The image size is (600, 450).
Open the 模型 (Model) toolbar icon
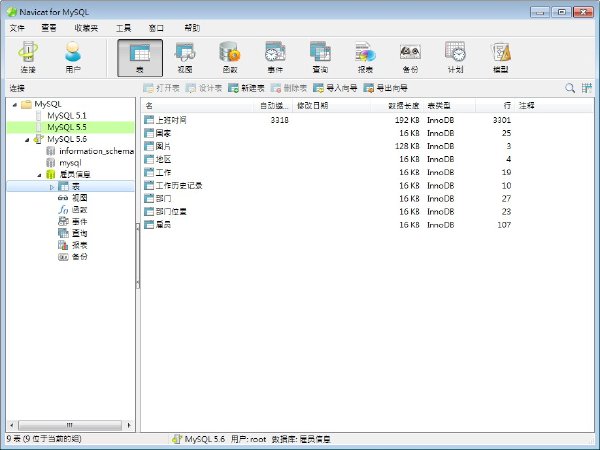501,57
